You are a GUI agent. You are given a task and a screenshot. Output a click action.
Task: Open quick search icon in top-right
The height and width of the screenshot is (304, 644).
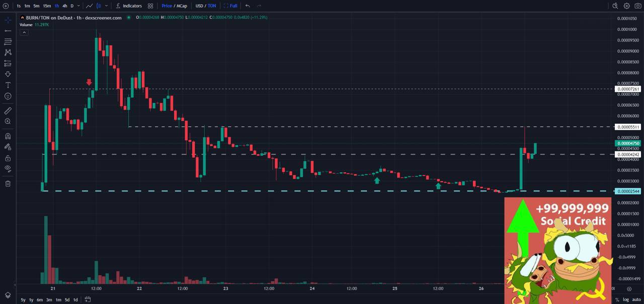(615, 6)
